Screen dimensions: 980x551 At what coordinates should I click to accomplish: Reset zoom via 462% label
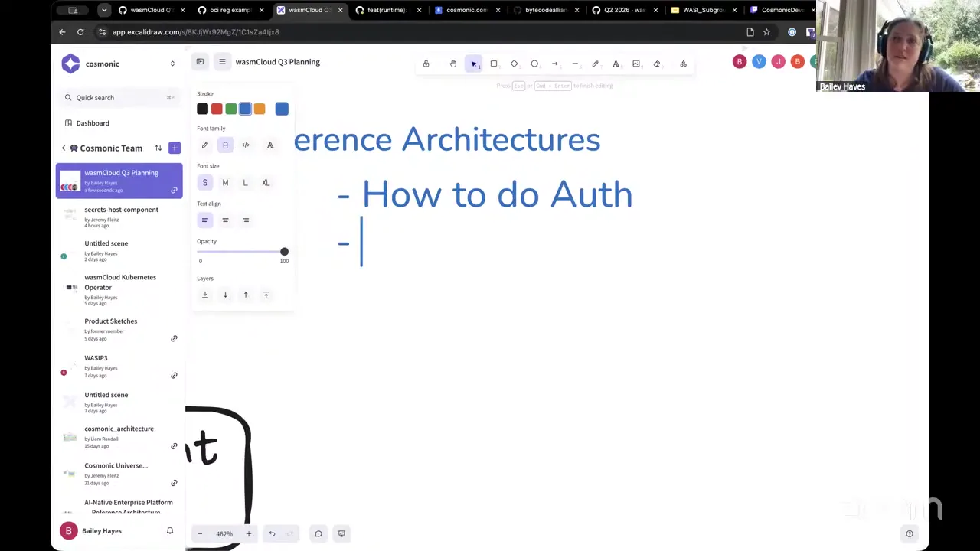[x=224, y=534]
